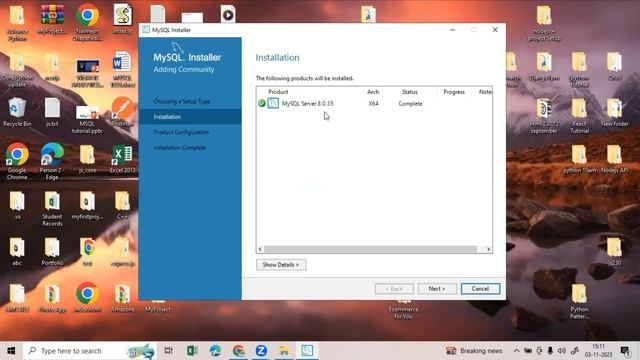This screenshot has width=640, height=360.
Task: Click the Progress column header
Action: point(454,92)
